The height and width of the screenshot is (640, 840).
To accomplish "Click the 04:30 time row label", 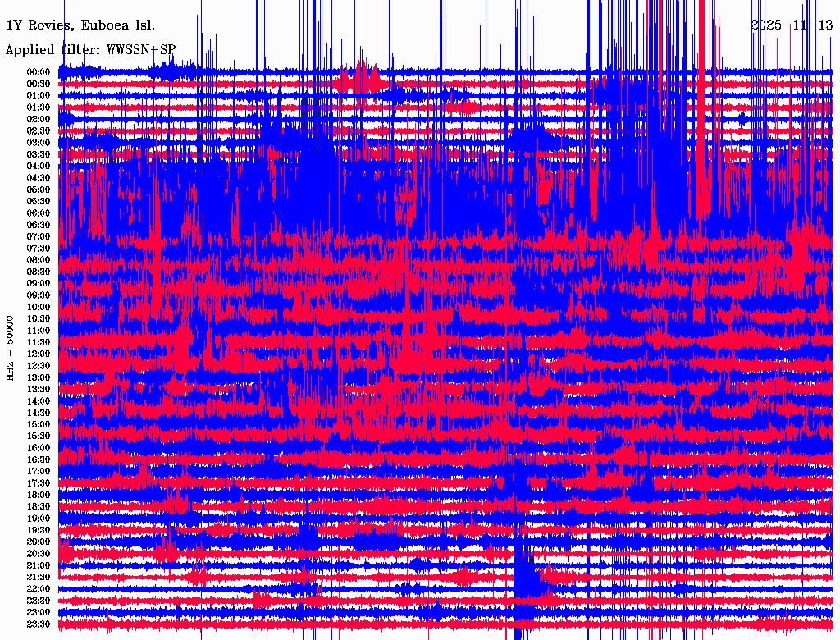I will click(x=39, y=178).
